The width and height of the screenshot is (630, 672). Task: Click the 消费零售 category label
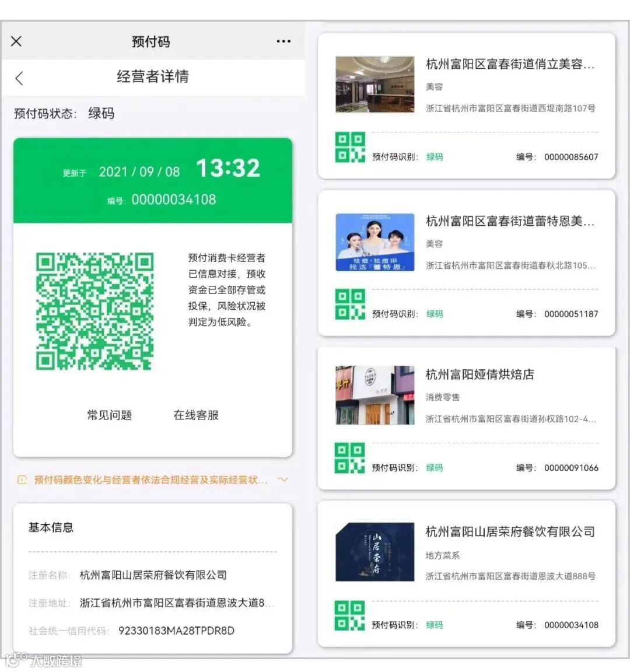[442, 397]
